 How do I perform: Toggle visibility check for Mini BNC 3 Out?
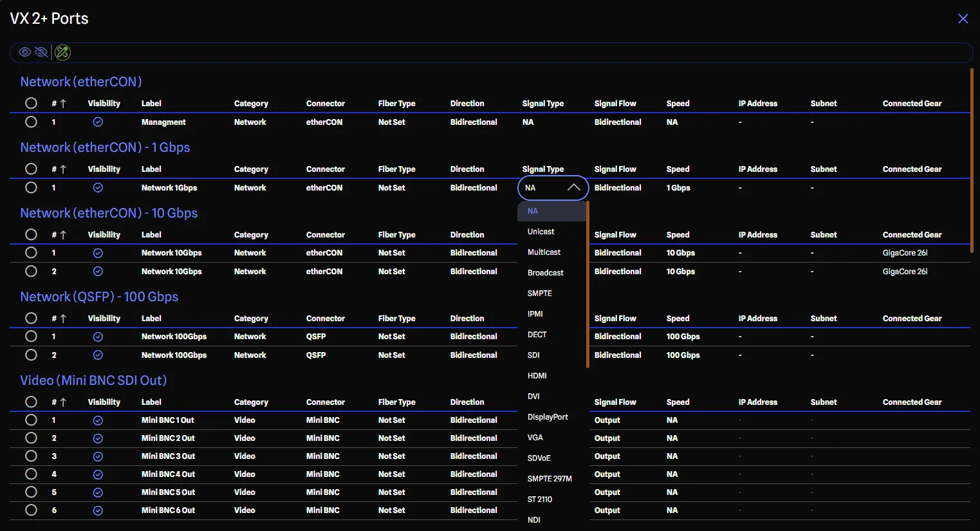[x=98, y=456]
